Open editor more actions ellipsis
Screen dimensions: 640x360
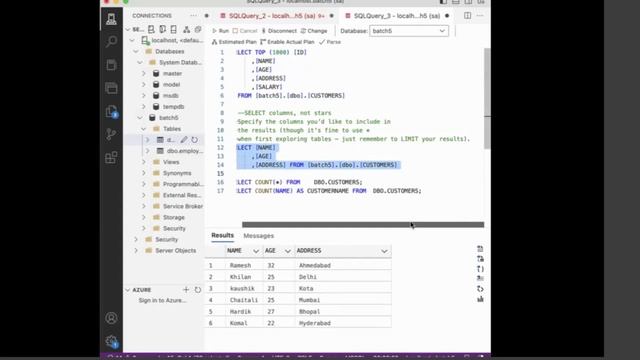coord(480,16)
